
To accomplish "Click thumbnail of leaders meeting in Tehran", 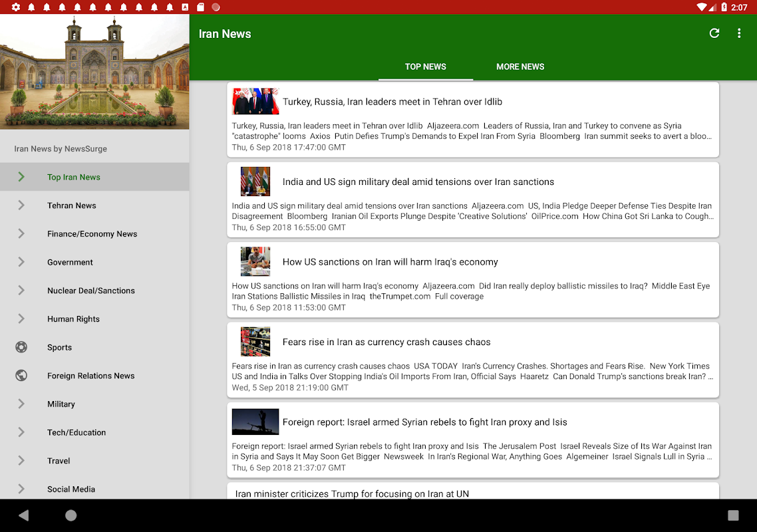I will 255,101.
